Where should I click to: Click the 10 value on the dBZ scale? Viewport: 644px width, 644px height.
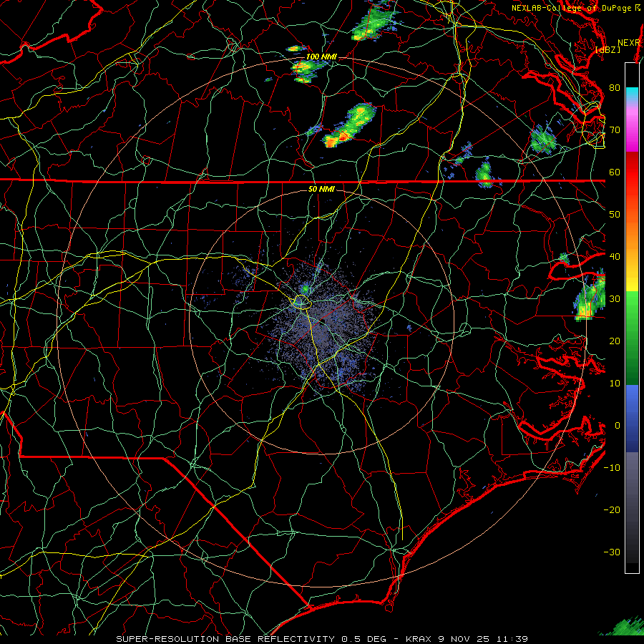click(615, 384)
